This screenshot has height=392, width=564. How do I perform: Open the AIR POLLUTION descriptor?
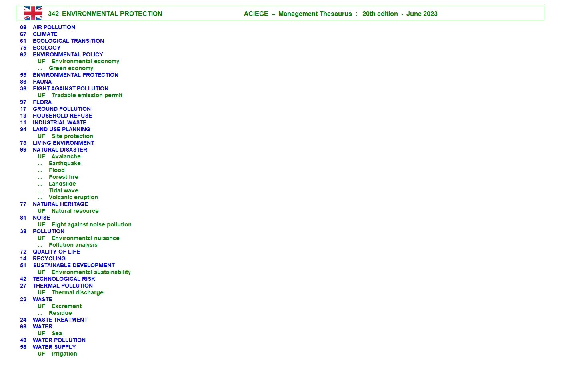coord(54,27)
